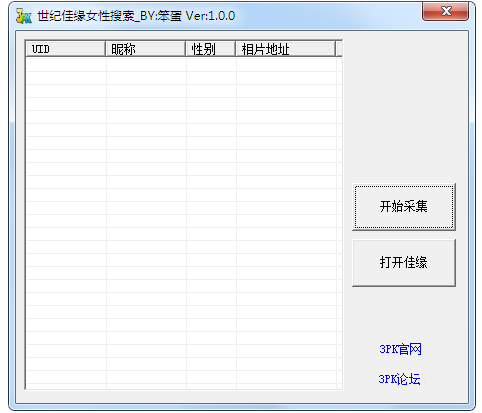Click first row cell under 相片地址 column
Screen dimensions: 482x413
pyautogui.click(x=286, y=65)
